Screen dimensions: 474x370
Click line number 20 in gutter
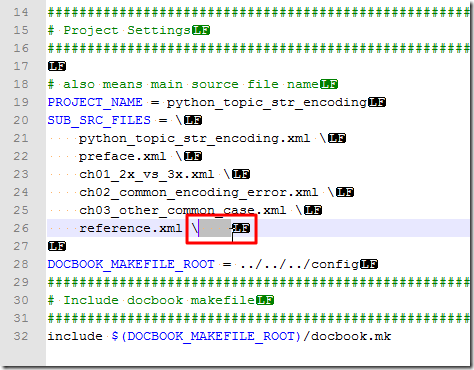21,120
